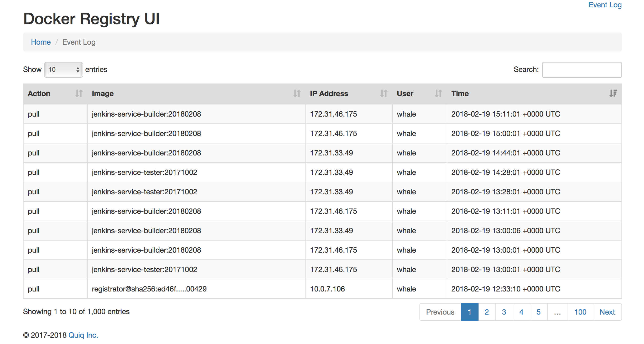Image resolution: width=644 pixels, height=344 pixels.
Task: Click the Previous pagination button
Action: pos(440,312)
